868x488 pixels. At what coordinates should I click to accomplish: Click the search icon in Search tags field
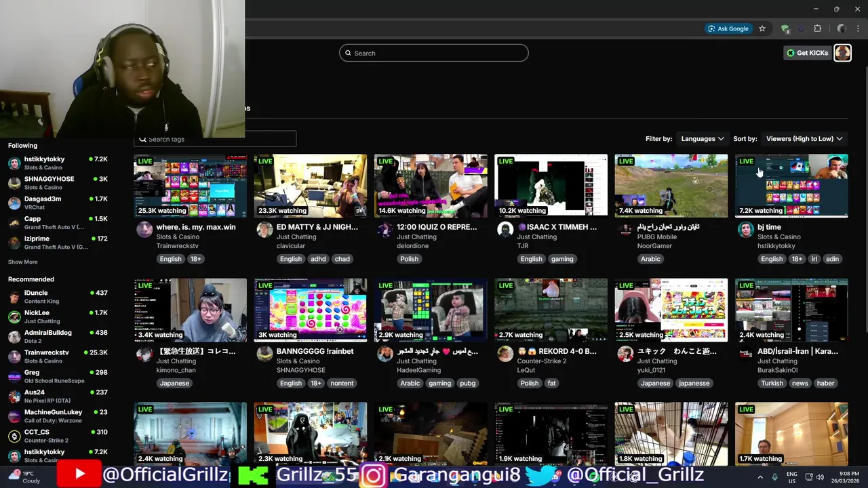[142, 139]
